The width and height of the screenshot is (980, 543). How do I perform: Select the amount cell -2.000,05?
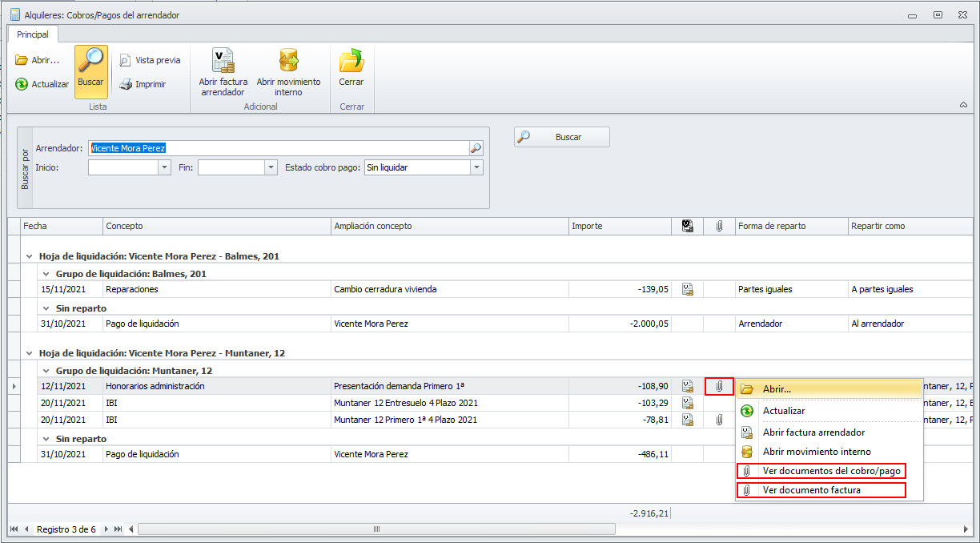(620, 324)
